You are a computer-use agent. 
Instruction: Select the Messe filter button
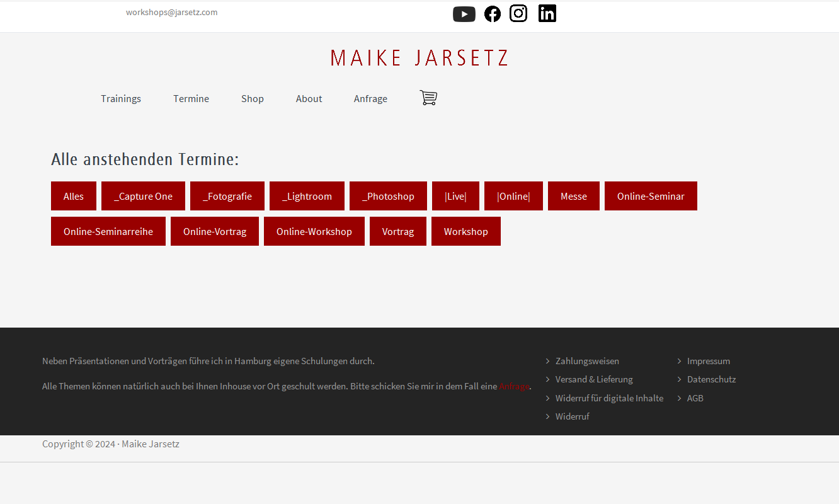tap(574, 196)
